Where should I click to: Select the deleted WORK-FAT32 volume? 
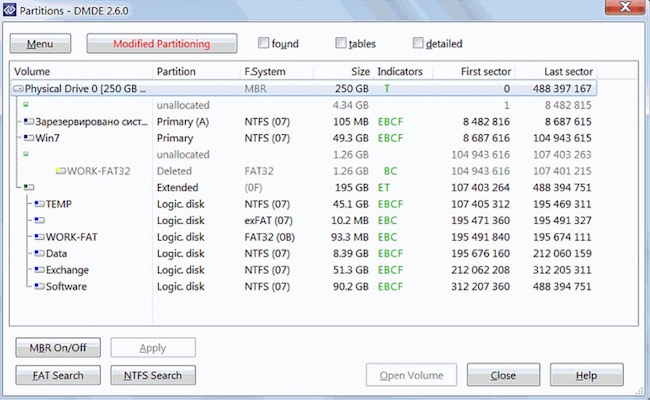[x=99, y=171]
